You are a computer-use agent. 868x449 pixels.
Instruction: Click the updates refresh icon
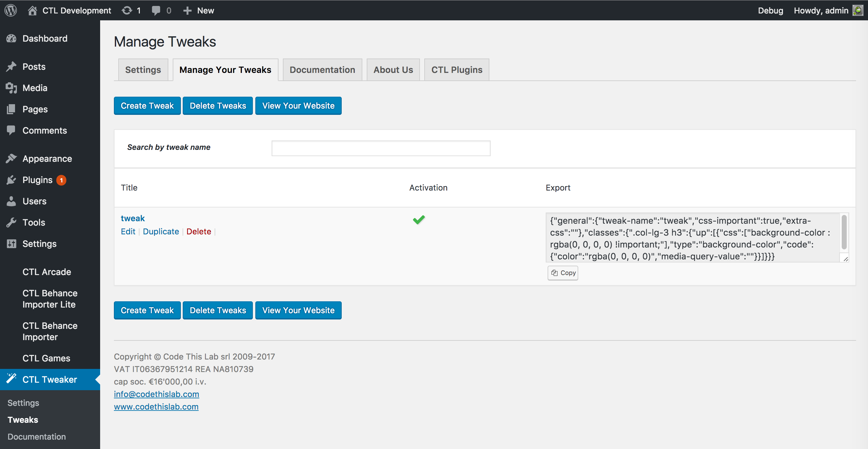click(127, 10)
